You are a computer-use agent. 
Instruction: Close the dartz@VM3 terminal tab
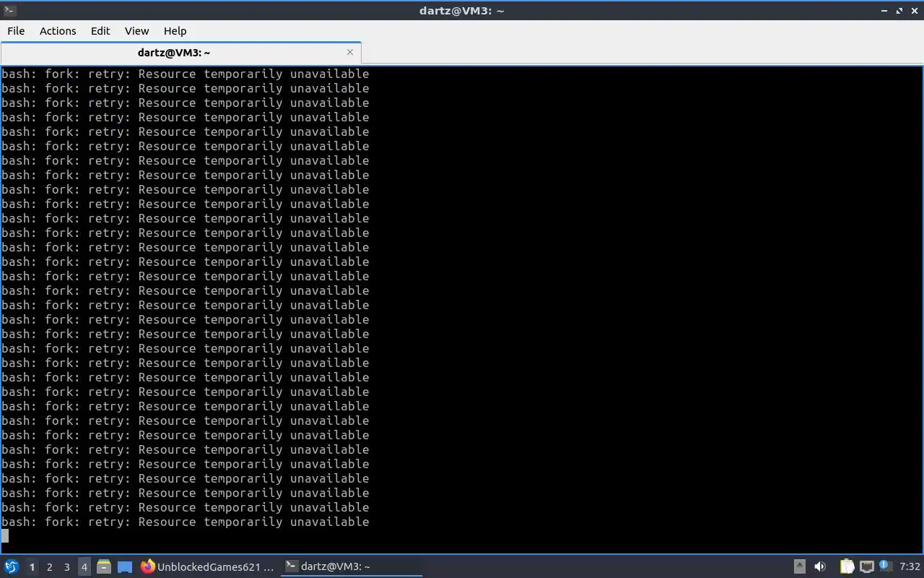point(350,52)
